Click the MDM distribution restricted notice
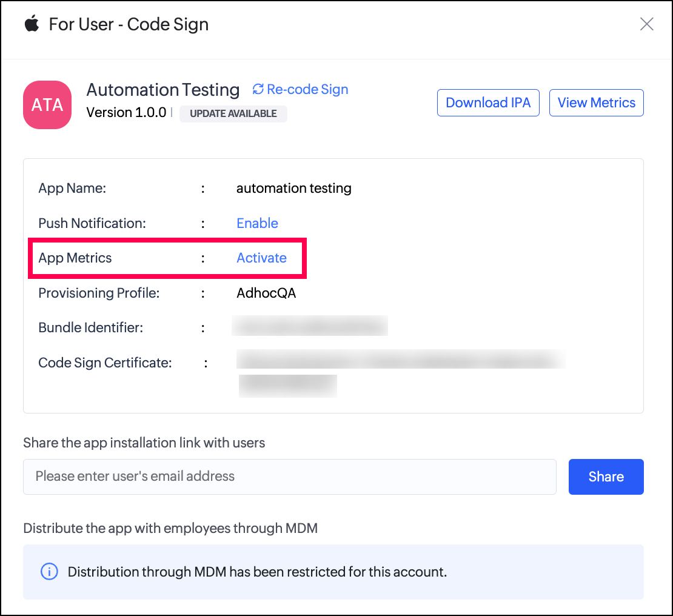 tap(257, 572)
